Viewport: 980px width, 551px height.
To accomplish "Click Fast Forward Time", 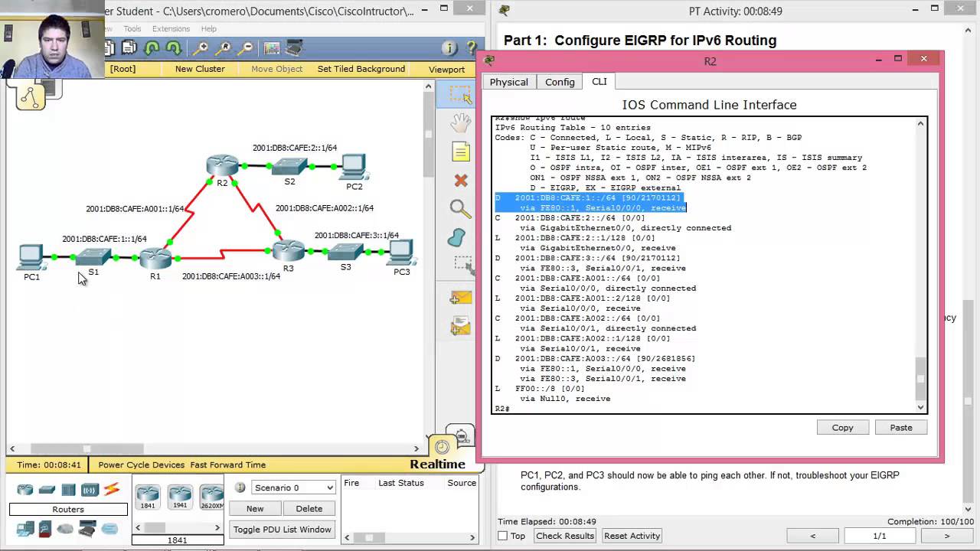I will 228,465.
